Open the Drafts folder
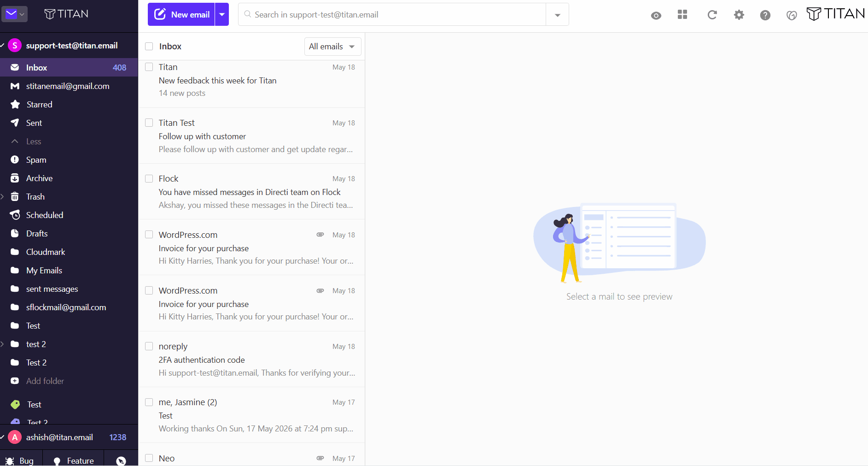868x466 pixels. [69, 234]
